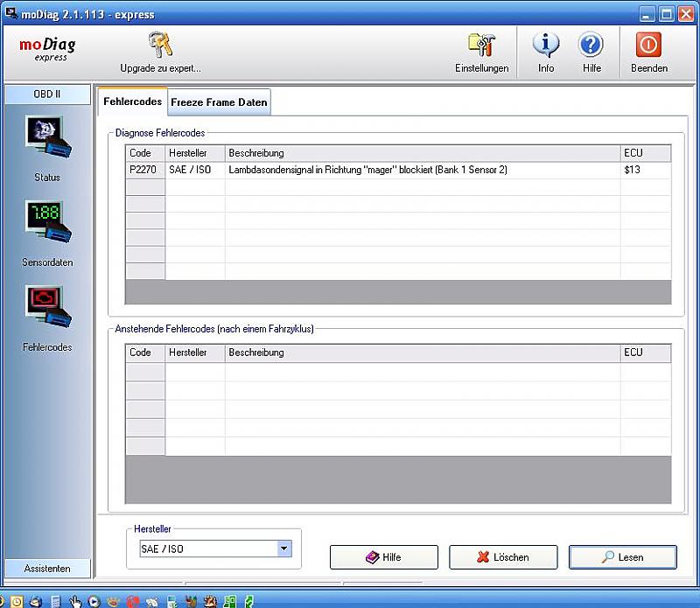Maximize the moDiag window
Screen dimensions: 700x608
click(x=667, y=13)
